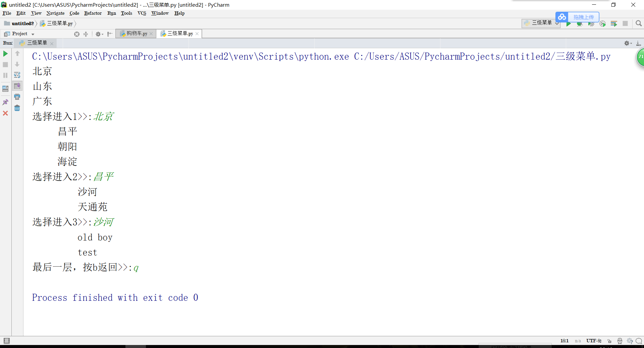Click the restore layout icon in Run sidebar
644x348 pixels.
click(x=5, y=89)
